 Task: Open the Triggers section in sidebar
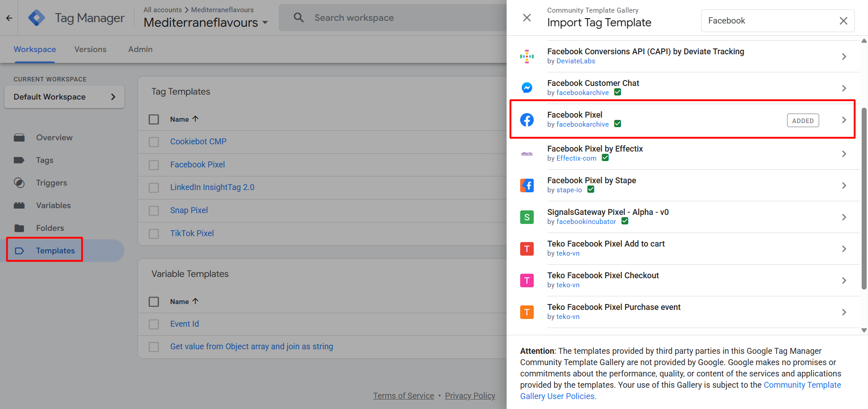[51, 183]
